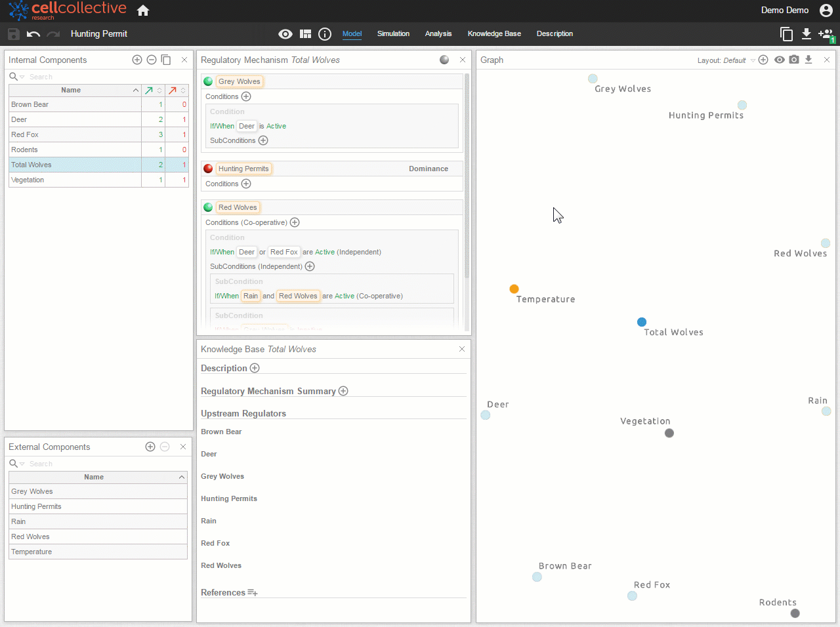Add a new graph layout
This screenshot has height=627, width=840.
point(763,60)
